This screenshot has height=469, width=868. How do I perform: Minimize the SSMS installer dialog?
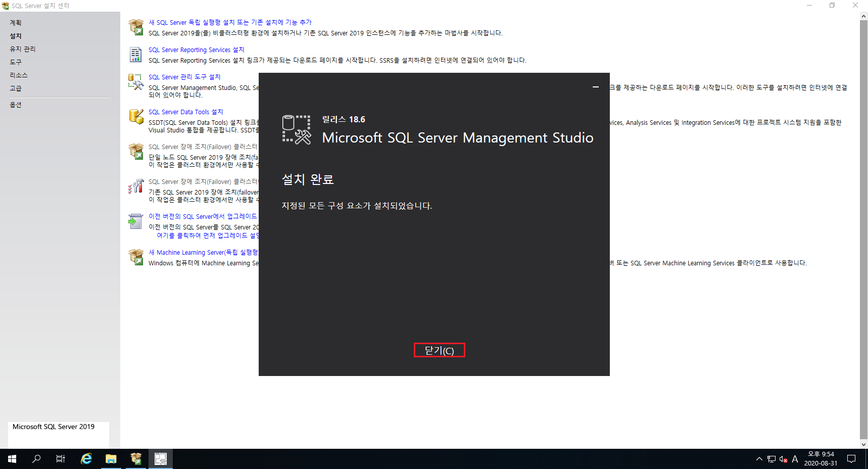596,87
